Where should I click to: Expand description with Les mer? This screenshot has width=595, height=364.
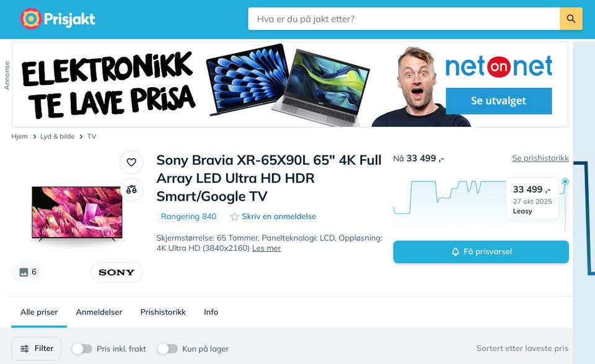coord(267,248)
